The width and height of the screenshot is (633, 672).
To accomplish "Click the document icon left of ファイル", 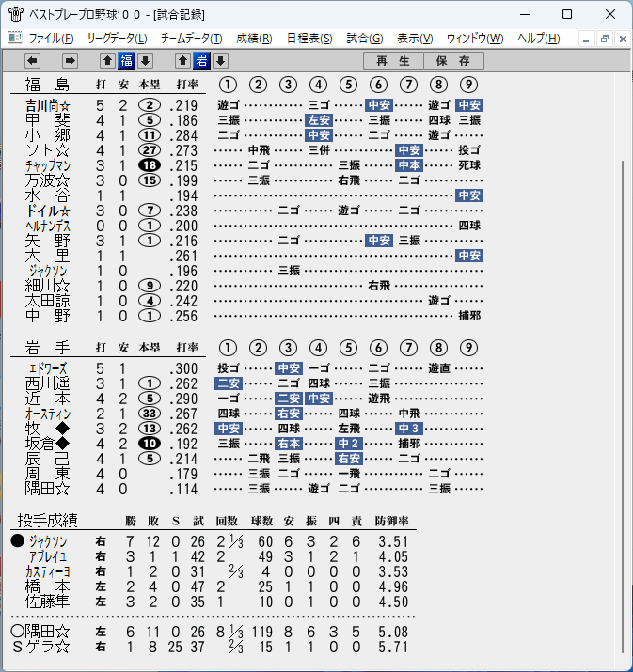I will click(15, 39).
